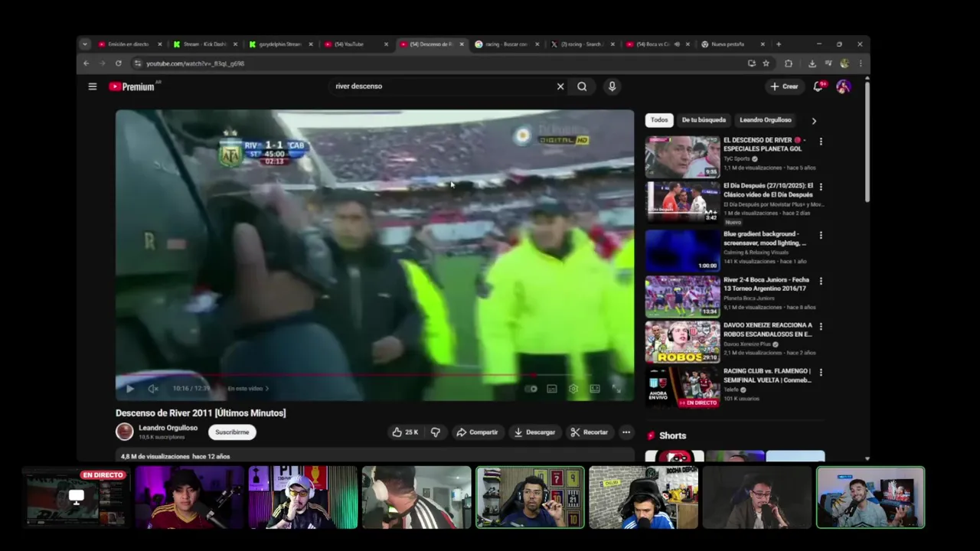Open options for El Día Después video
The height and width of the screenshot is (551, 980).
(821, 187)
